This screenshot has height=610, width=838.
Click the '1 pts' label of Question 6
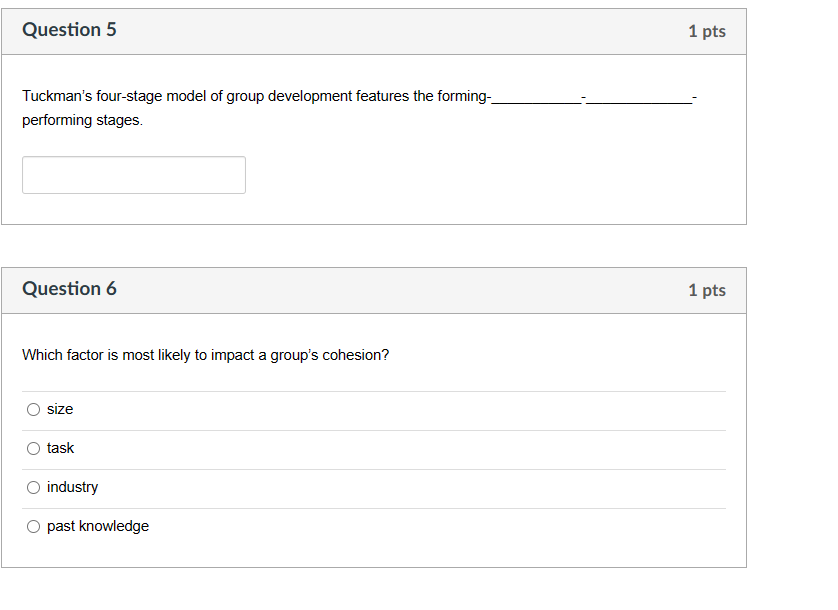tap(706, 290)
